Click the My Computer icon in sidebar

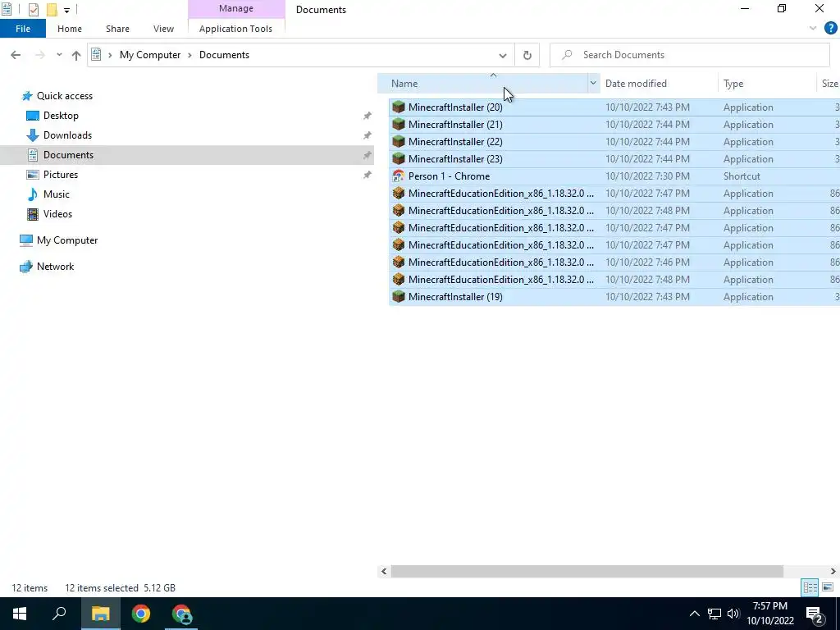tap(25, 240)
